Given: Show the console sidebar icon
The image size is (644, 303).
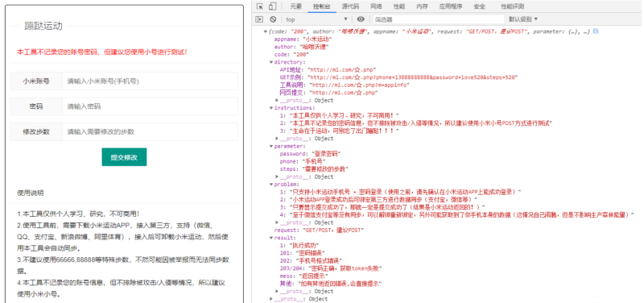Looking at the screenshot, I should click(x=258, y=19).
